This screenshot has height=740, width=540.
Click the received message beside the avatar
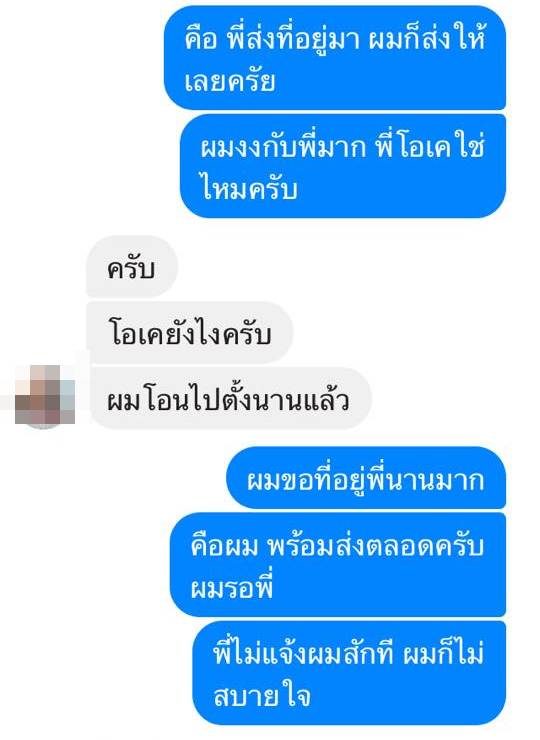230,398
